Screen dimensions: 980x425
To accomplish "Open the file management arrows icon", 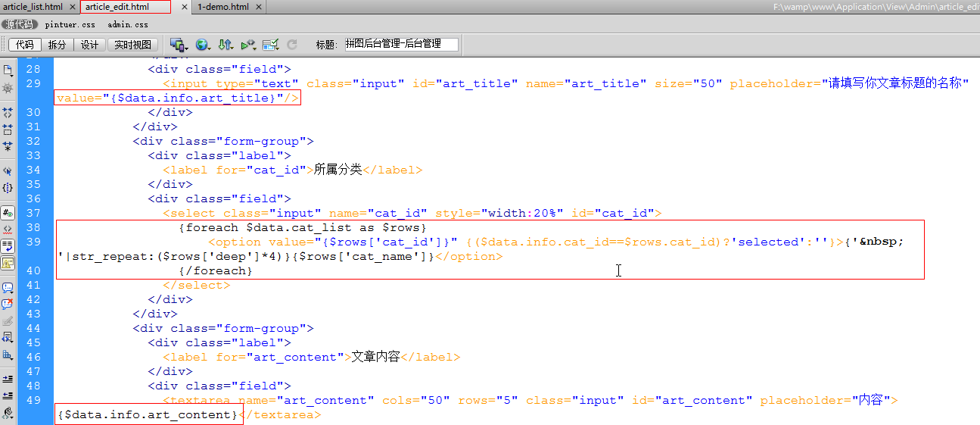I will click(225, 45).
